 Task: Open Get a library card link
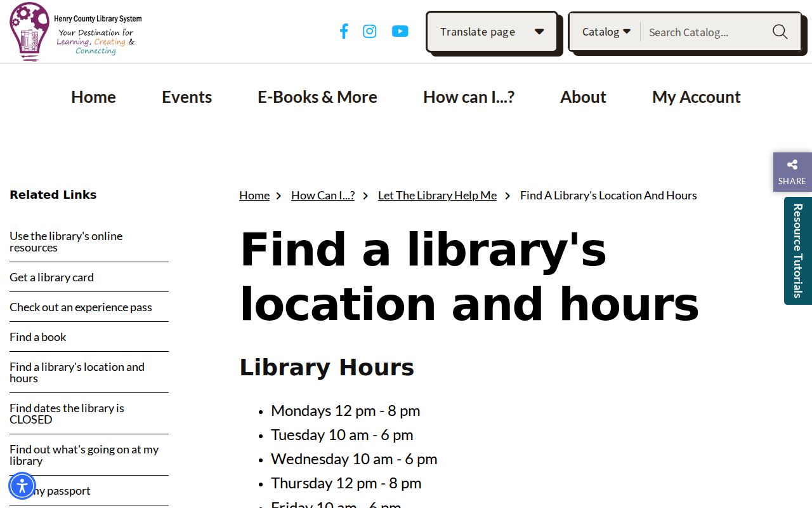pos(51,277)
